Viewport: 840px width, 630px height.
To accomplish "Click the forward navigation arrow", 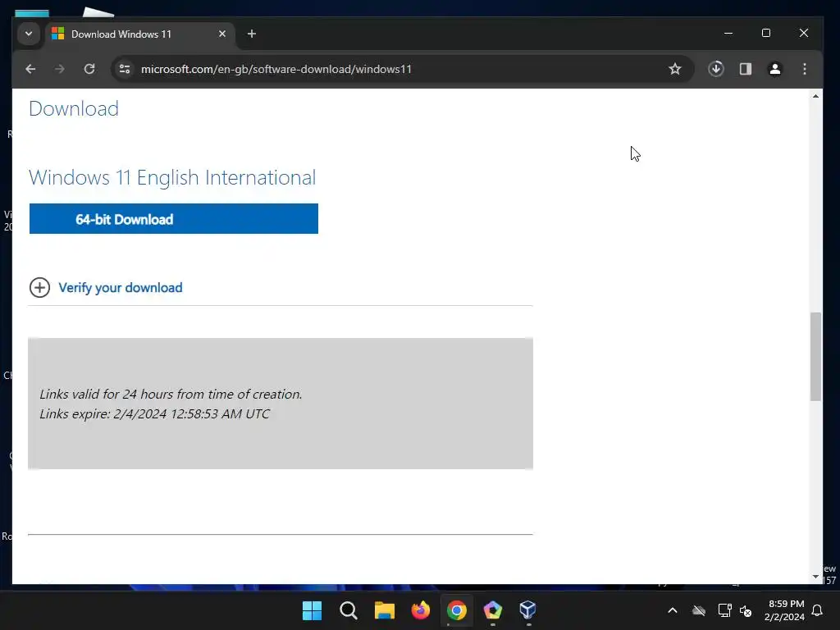I will point(59,69).
